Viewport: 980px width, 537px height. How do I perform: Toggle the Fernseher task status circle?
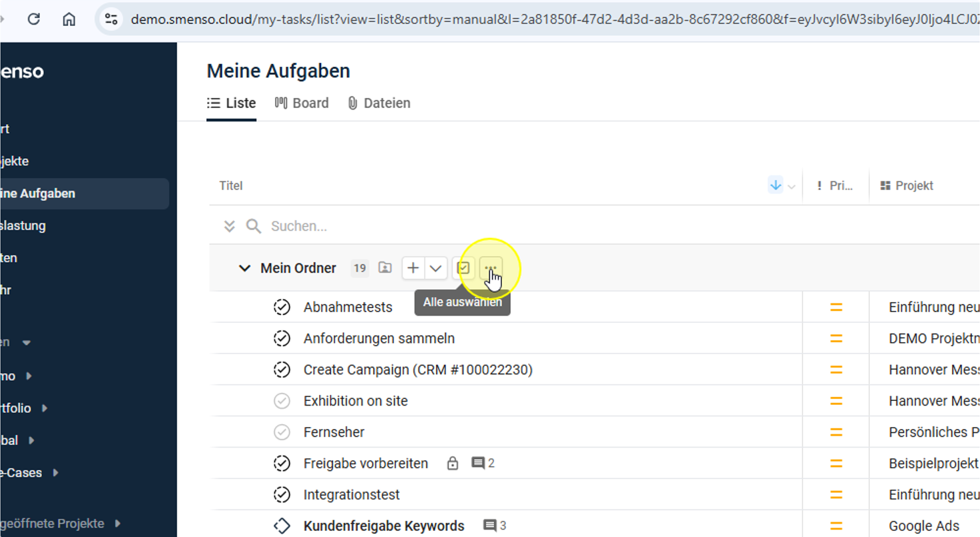[x=282, y=432]
